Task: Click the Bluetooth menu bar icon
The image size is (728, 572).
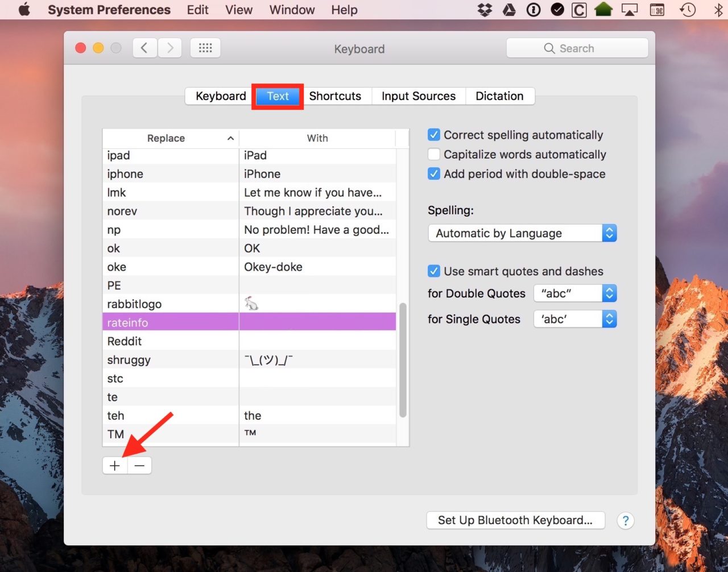Action: pyautogui.click(x=718, y=10)
